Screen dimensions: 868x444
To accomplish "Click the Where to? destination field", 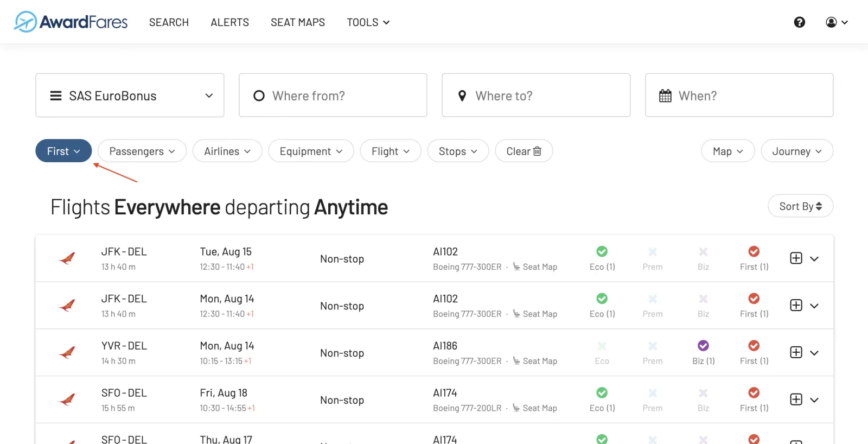I will tap(536, 96).
